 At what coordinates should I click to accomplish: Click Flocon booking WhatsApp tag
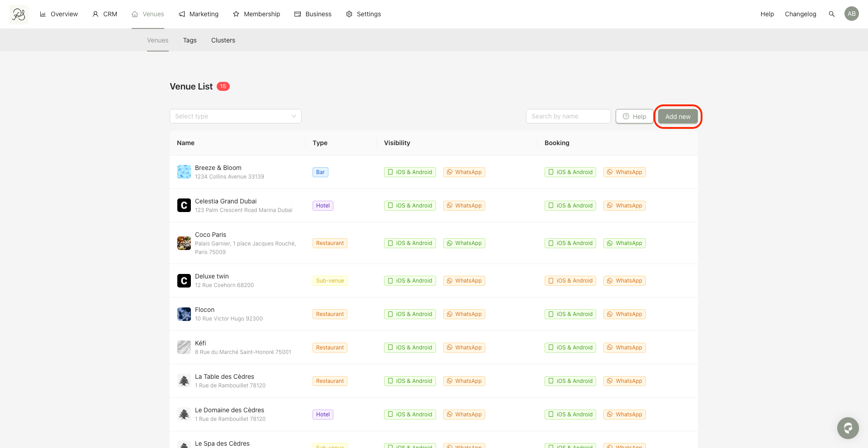pyautogui.click(x=624, y=314)
